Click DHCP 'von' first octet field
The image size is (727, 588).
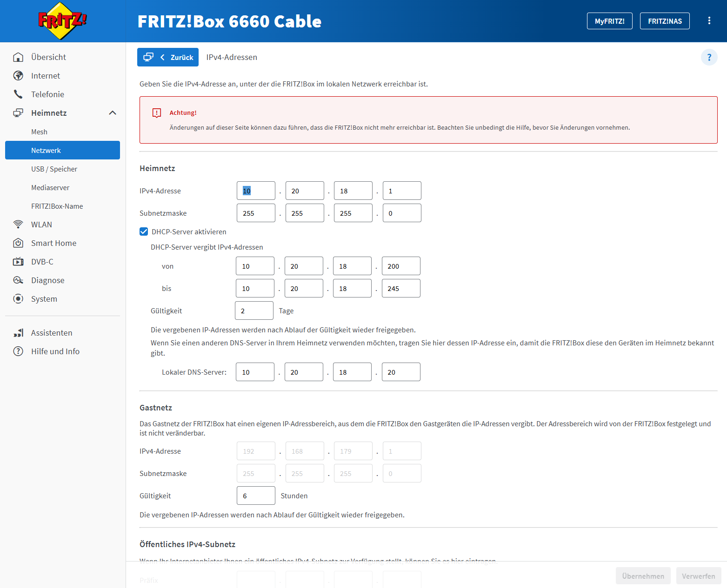255,266
